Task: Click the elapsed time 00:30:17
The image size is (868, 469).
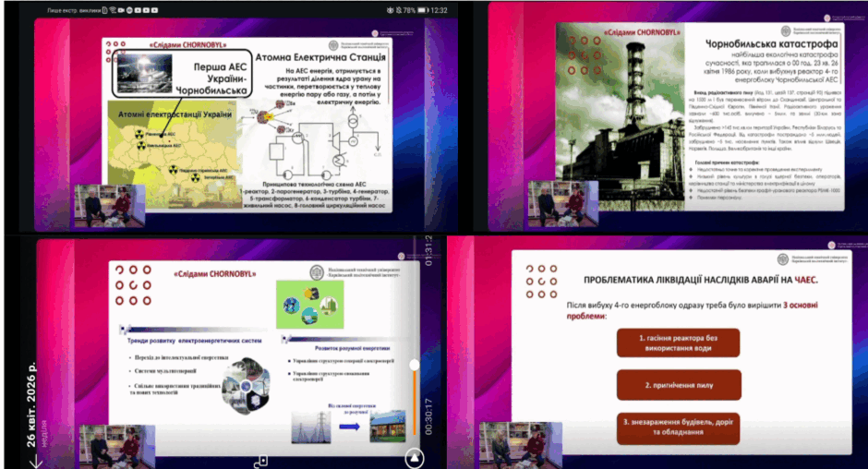Action: point(429,416)
